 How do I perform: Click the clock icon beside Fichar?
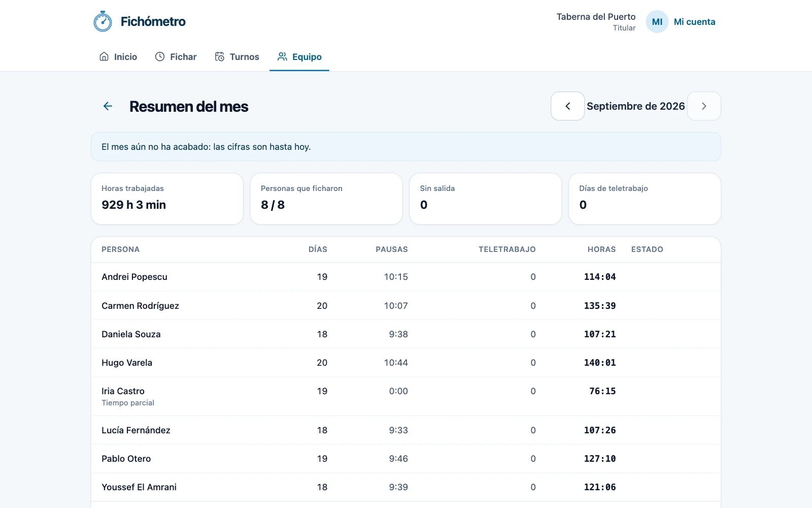click(160, 56)
